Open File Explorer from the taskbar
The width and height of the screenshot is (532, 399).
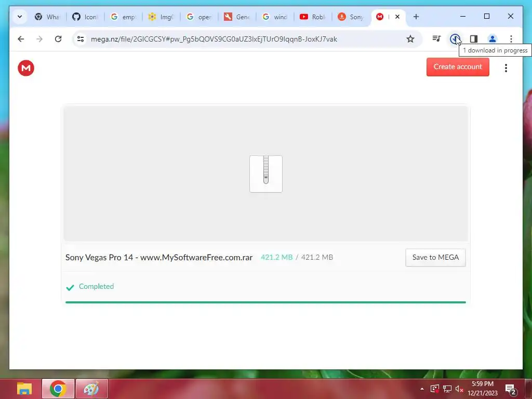24,389
